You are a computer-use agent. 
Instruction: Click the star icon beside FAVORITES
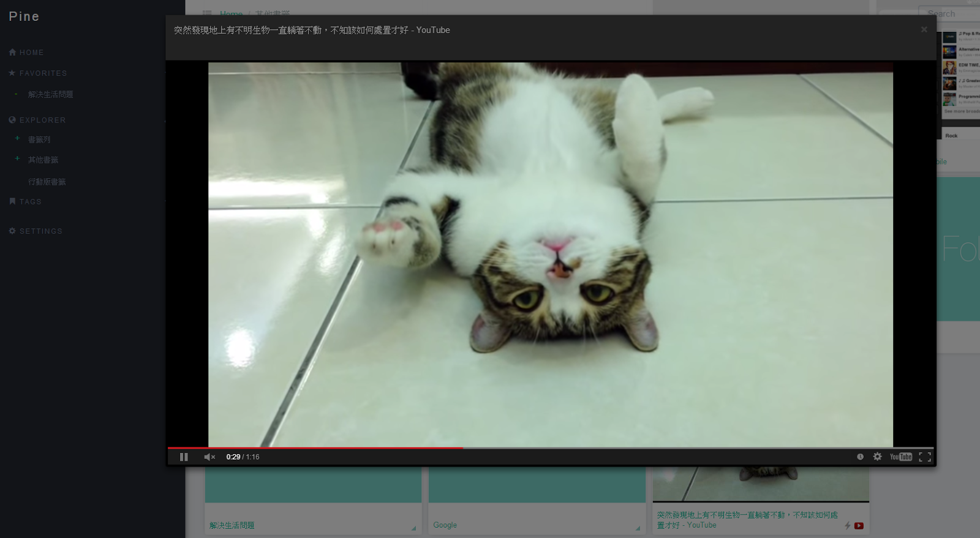12,73
